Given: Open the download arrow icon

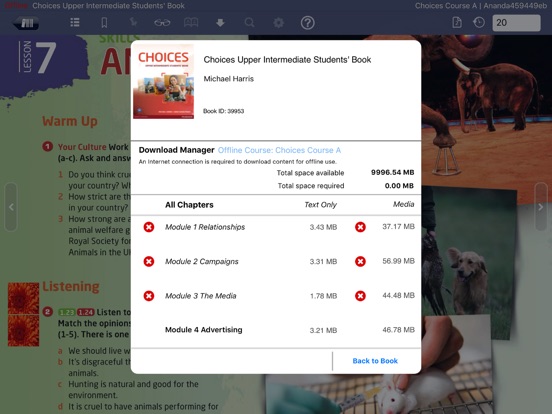Looking at the screenshot, I should (x=220, y=23).
